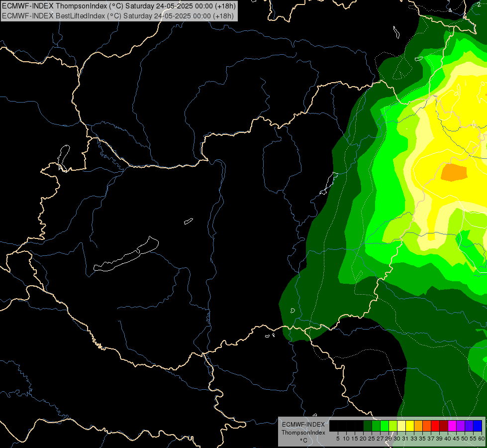Click the legend value label 5
487x448 pixels.
point(338,439)
